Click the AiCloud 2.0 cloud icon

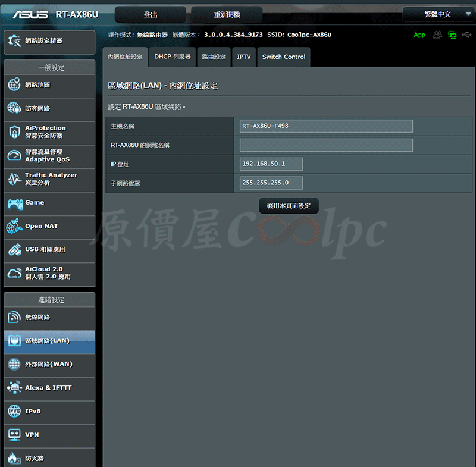point(14,274)
